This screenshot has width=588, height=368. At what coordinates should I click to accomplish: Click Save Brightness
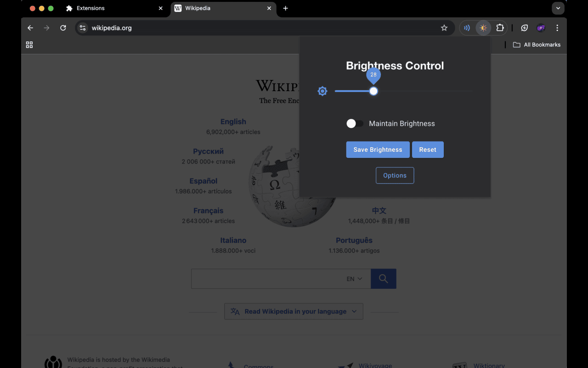tap(378, 149)
